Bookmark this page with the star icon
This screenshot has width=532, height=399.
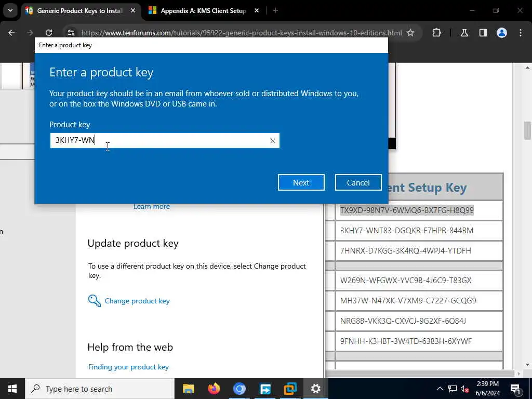click(x=410, y=33)
